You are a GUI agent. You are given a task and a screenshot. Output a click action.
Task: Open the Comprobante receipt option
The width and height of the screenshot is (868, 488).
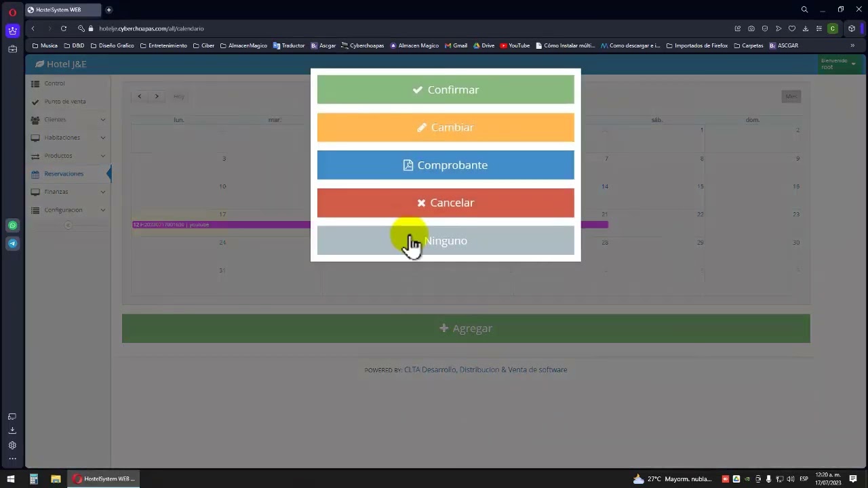click(x=446, y=165)
